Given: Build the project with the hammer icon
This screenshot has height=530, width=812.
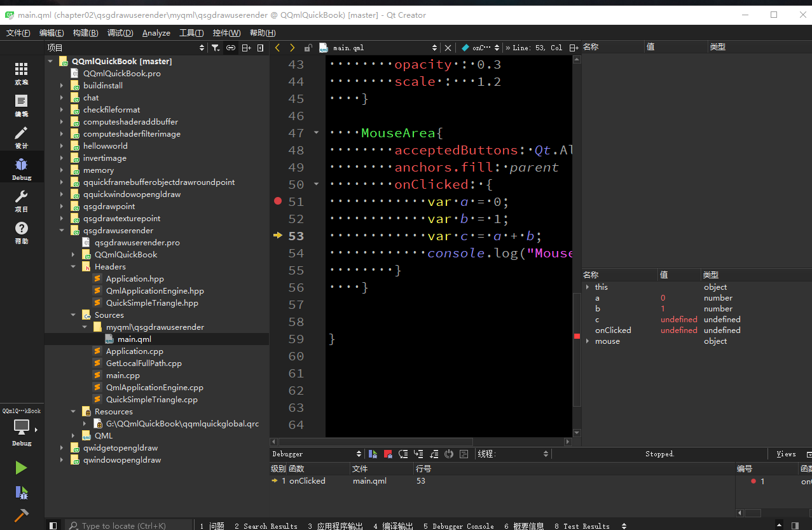Looking at the screenshot, I should 21,515.
